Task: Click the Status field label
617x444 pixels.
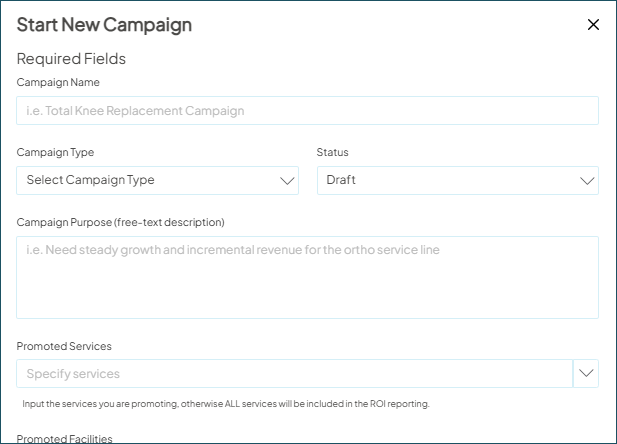Action: 333,152
